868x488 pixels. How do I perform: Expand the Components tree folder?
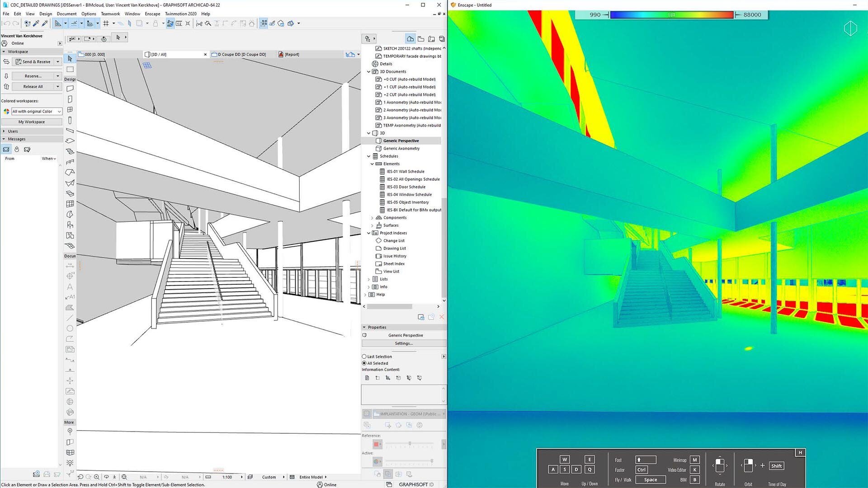click(x=372, y=218)
